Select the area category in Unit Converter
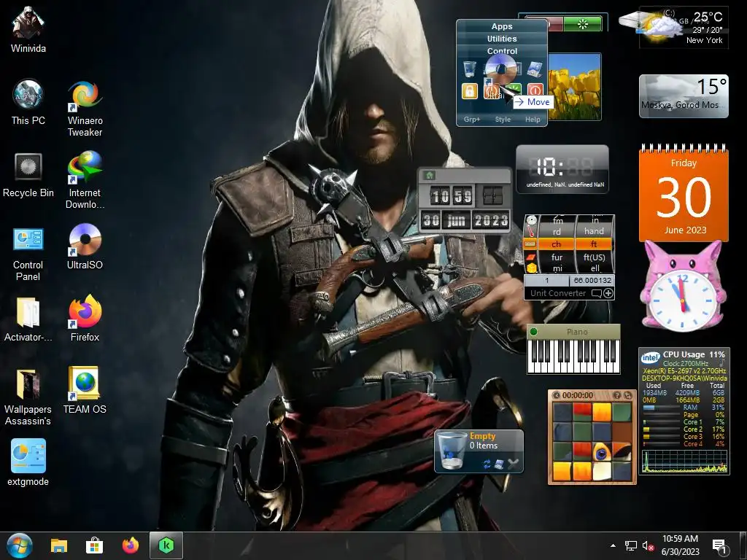The width and height of the screenshot is (747, 560). pyautogui.click(x=530, y=257)
